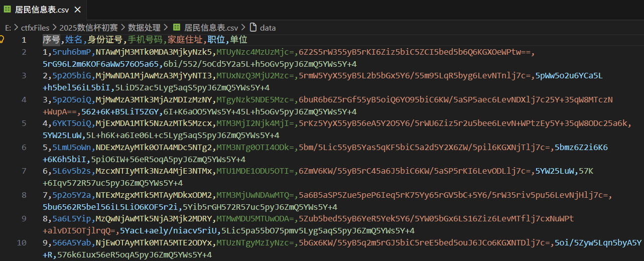Click 居民信息表.csv in the breadcrumb path
644x261 pixels.
click(211, 28)
